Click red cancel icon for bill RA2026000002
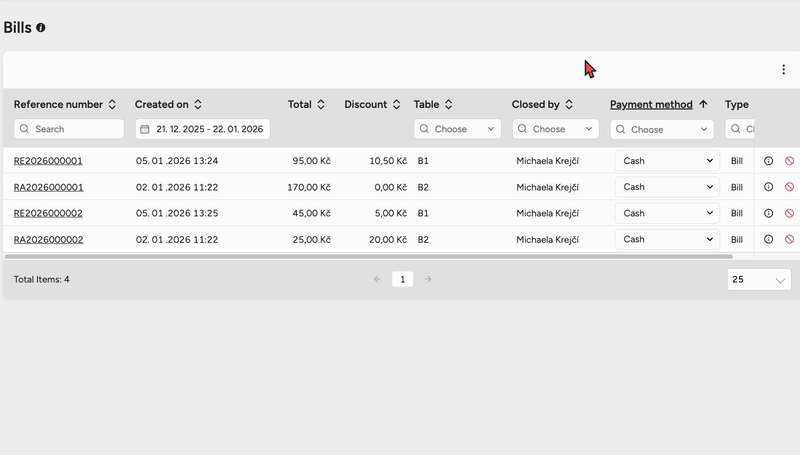Viewport: 800px width, 455px height. point(789,239)
